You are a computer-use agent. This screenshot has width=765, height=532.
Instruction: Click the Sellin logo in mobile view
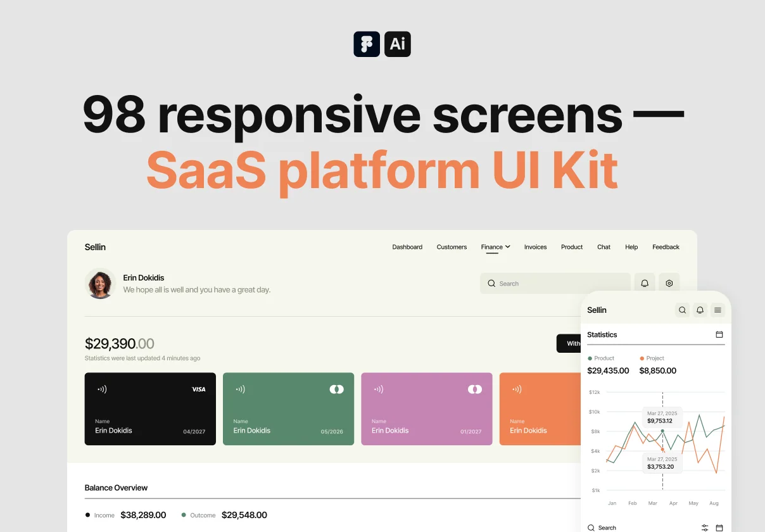tap(597, 310)
